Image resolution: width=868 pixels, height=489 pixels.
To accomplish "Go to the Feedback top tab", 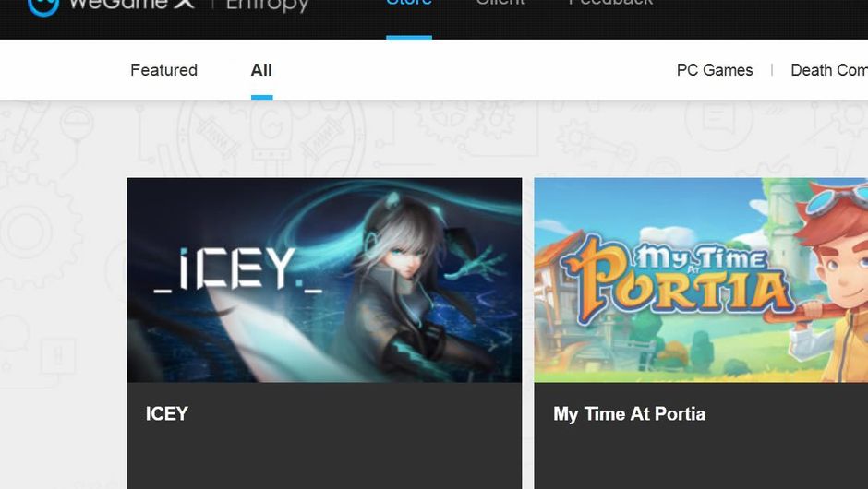I will point(610,4).
